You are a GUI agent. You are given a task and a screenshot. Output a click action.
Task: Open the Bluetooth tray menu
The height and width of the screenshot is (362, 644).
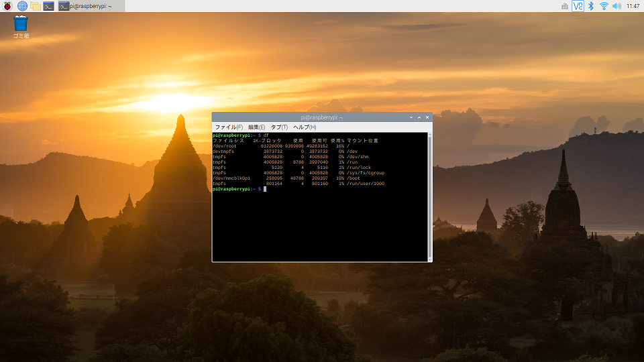[x=590, y=6]
